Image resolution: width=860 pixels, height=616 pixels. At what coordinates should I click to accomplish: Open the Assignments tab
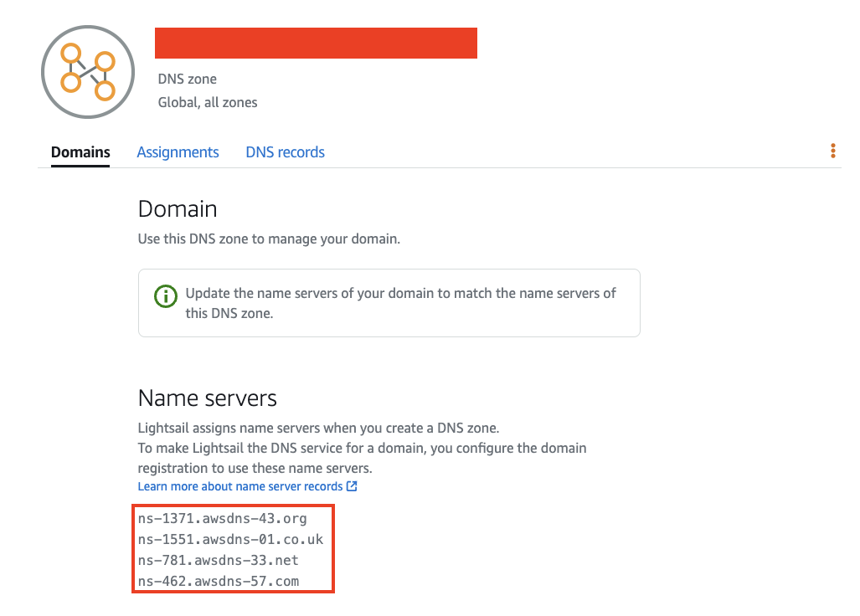[x=178, y=152]
